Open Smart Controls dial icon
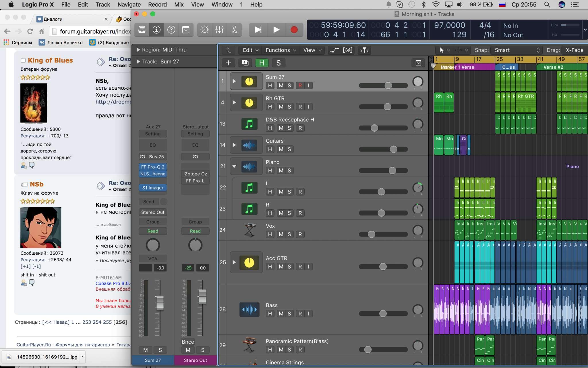Image resolution: width=588 pixels, height=368 pixels. (x=205, y=30)
